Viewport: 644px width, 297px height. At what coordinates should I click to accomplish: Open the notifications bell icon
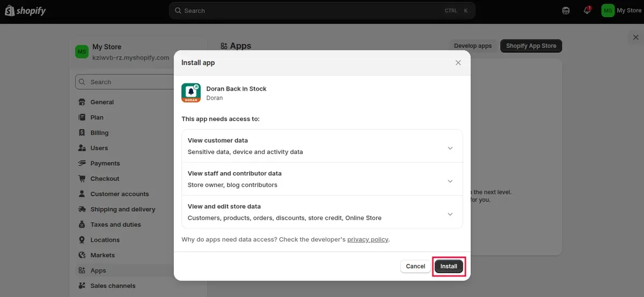[587, 10]
